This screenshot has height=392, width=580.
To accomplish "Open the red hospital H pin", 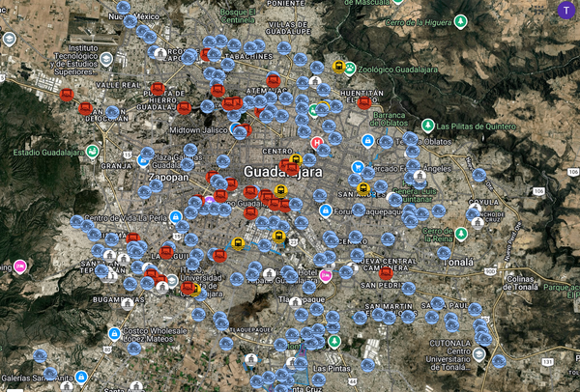I will coord(317,143).
